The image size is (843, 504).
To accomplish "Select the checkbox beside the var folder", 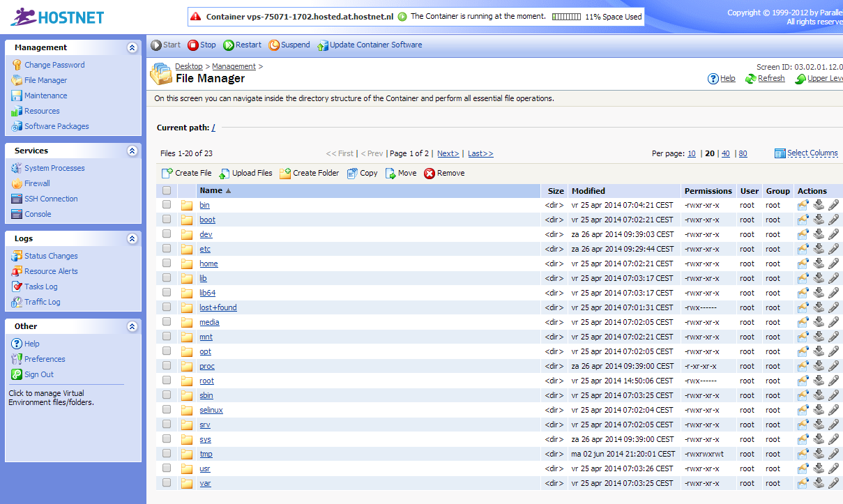I will [167, 482].
